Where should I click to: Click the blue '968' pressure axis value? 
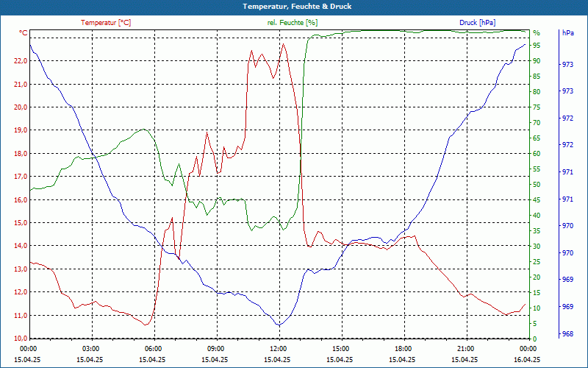(x=567, y=334)
